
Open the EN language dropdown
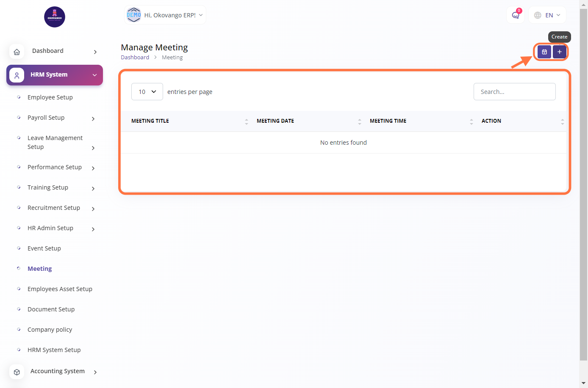(x=548, y=15)
